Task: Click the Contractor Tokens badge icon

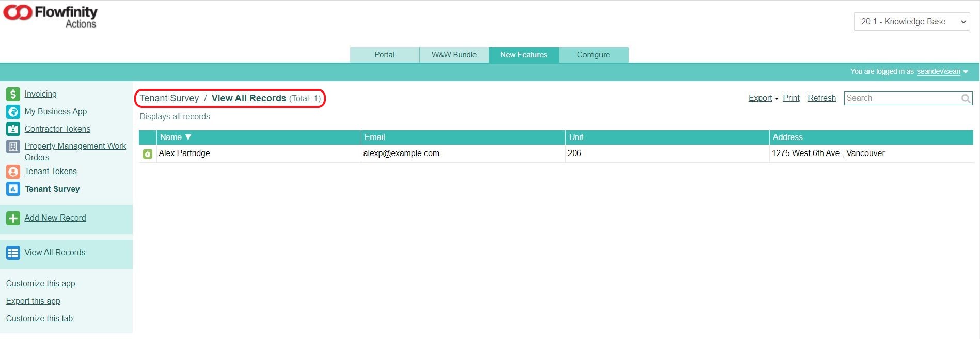Action: click(x=13, y=129)
